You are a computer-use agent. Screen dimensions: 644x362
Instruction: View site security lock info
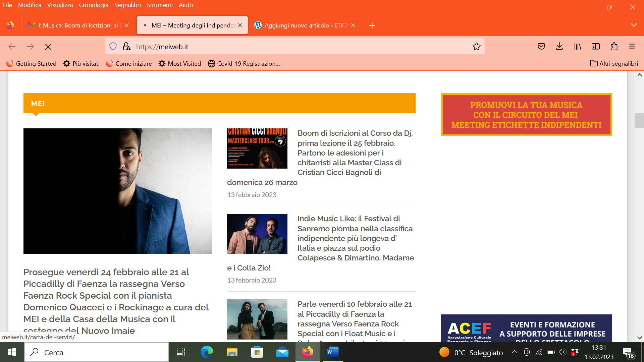(x=126, y=47)
